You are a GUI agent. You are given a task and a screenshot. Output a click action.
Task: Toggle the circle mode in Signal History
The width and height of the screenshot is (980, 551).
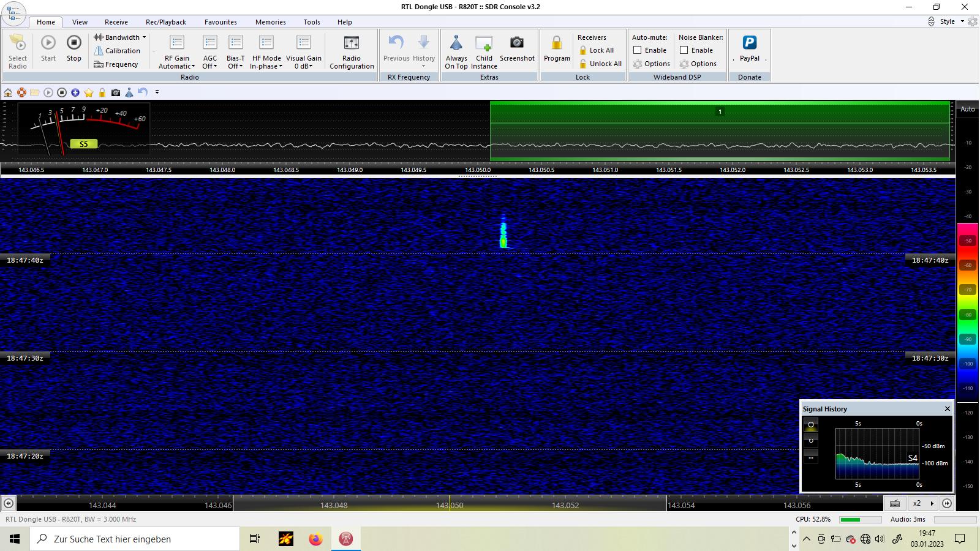tap(811, 424)
